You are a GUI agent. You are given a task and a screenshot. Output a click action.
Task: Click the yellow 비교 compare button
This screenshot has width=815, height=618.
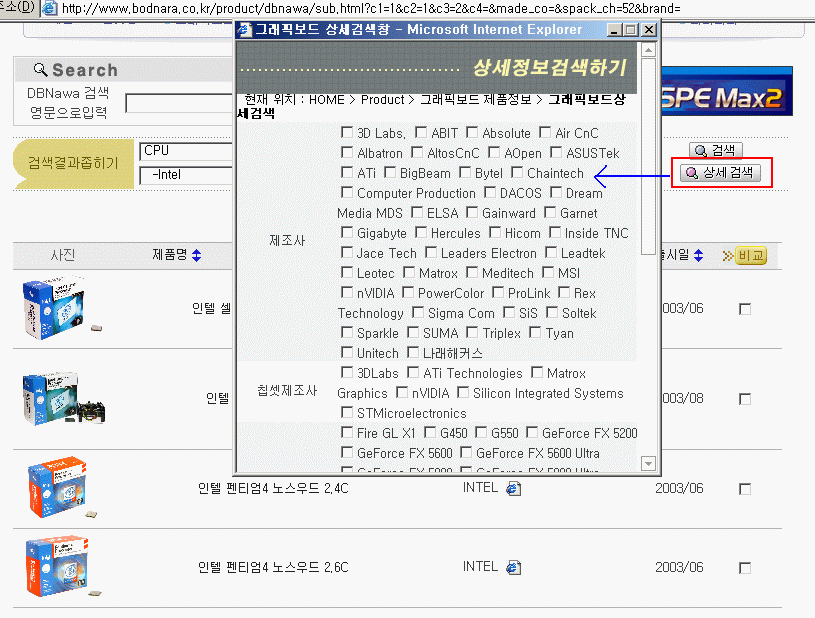pos(751,255)
